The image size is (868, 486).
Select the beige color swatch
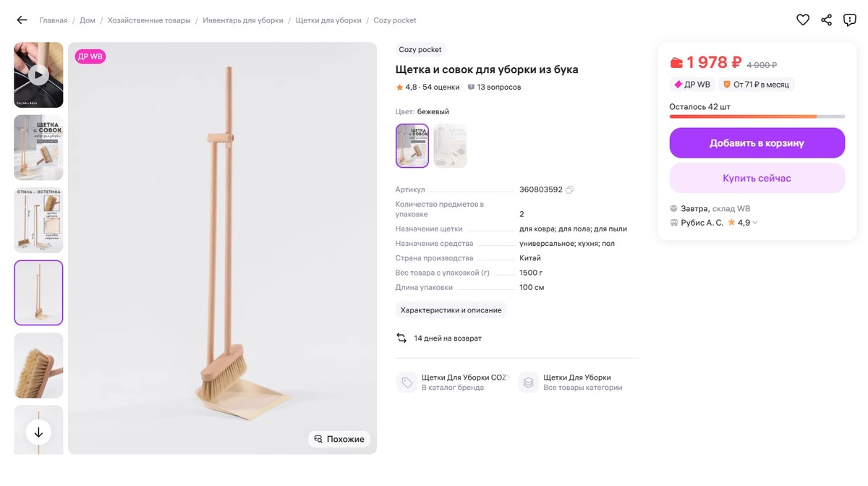point(412,145)
